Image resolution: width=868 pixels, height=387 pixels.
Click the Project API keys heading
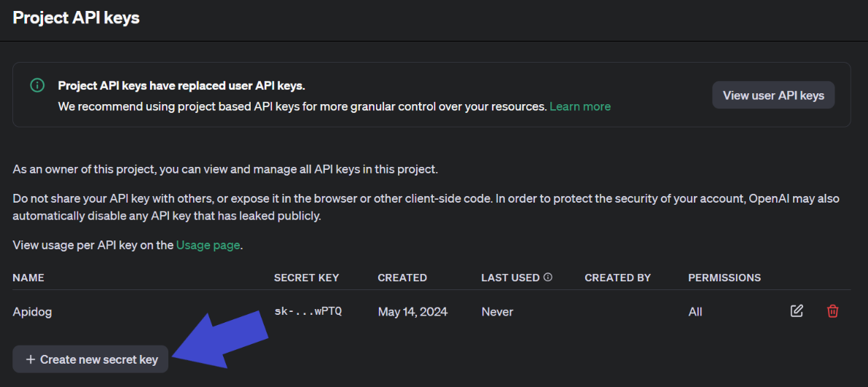(x=76, y=17)
